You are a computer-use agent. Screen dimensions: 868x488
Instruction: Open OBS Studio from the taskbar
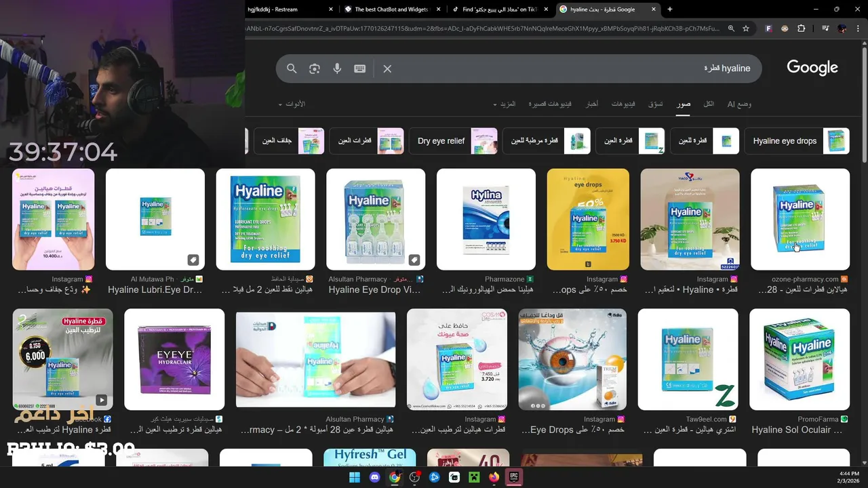click(414, 477)
